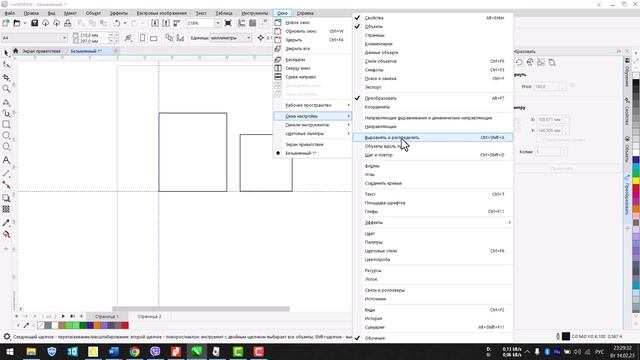Screen dimensions: 640x360
Task: Create a new document from toolbar
Action: click(6, 23)
